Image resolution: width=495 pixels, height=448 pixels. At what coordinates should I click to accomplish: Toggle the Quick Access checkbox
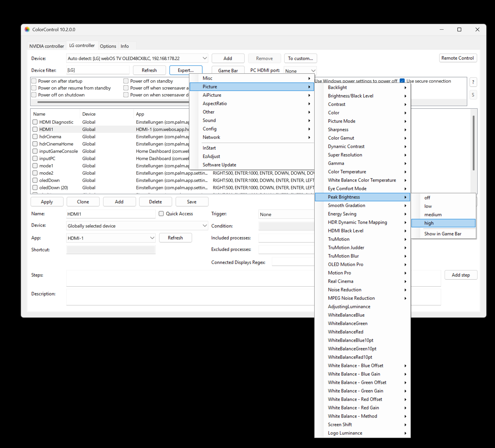point(161,214)
